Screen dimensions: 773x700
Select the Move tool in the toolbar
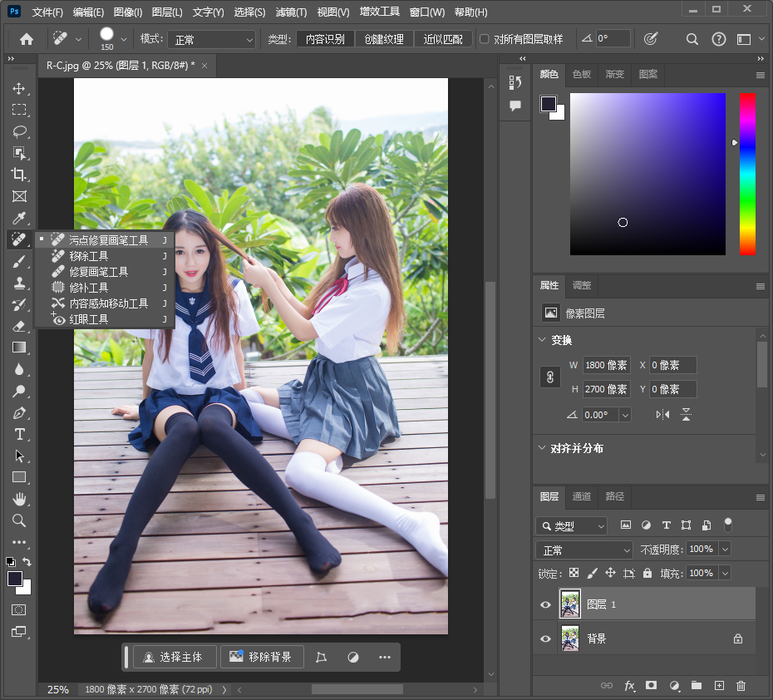(19, 88)
